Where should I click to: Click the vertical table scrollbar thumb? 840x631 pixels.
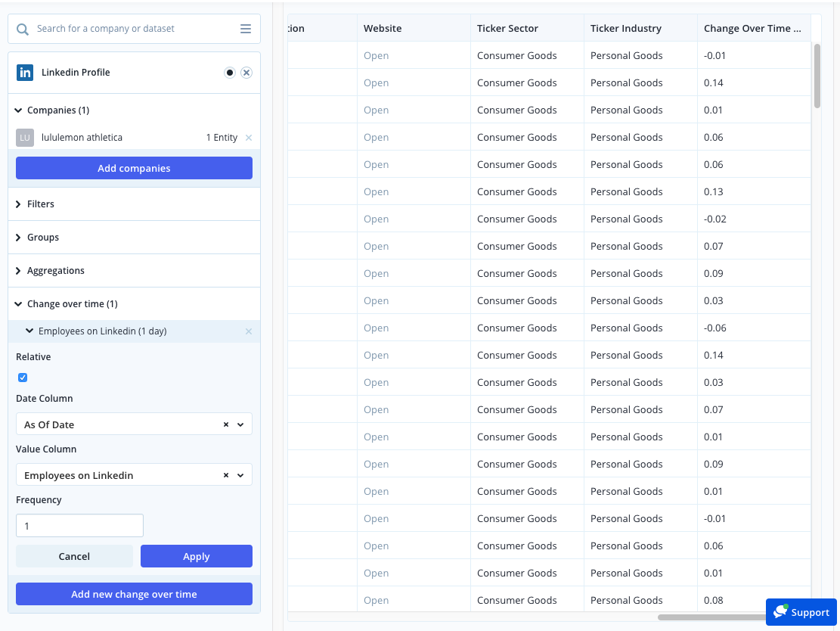817,76
